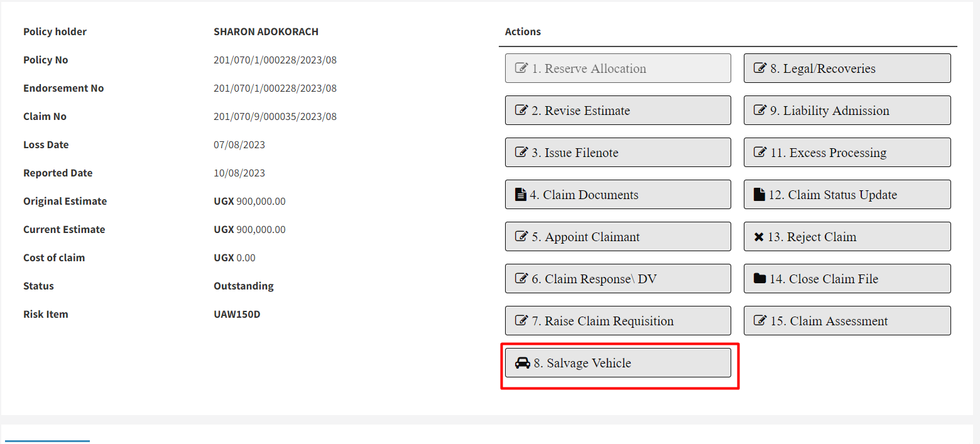Open the Liability Admission action

[x=847, y=111]
